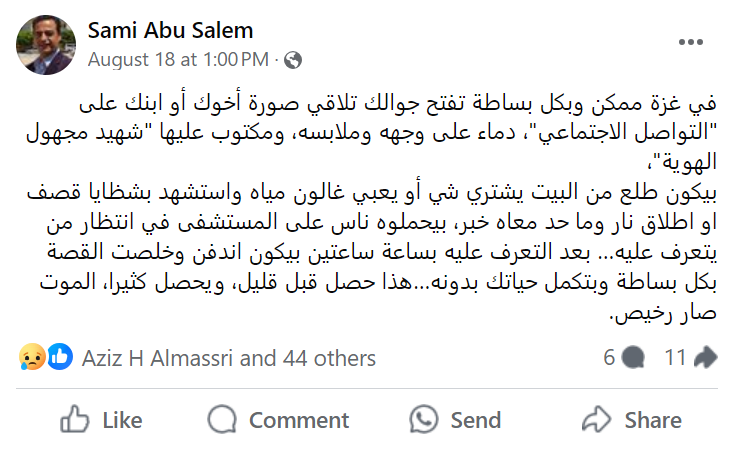Open Sami Abu Salem's profile name link
Screen dimensions: 736x449
click(170, 29)
